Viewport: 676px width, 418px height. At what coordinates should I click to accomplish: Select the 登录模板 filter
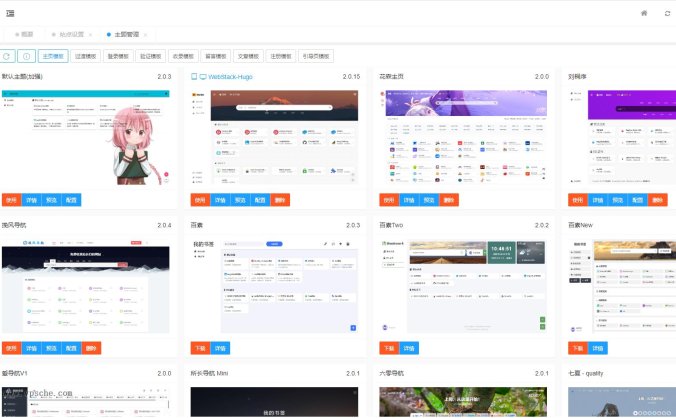tap(118, 56)
